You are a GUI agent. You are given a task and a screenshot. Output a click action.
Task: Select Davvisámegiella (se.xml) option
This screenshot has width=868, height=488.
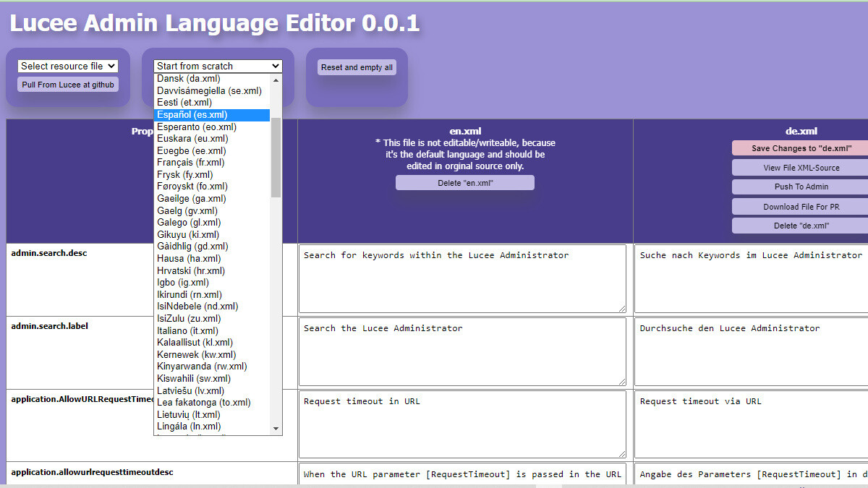(212, 90)
